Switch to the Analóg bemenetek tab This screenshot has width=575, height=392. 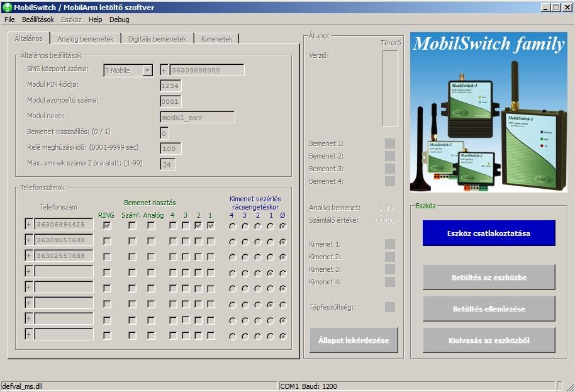coord(86,39)
